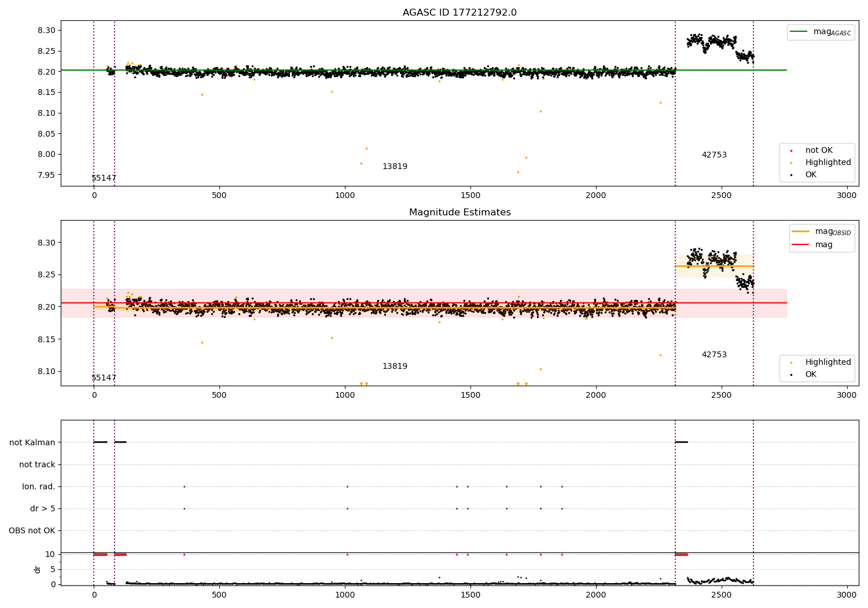Click the 'Ion. rad.' row label

tap(39, 487)
